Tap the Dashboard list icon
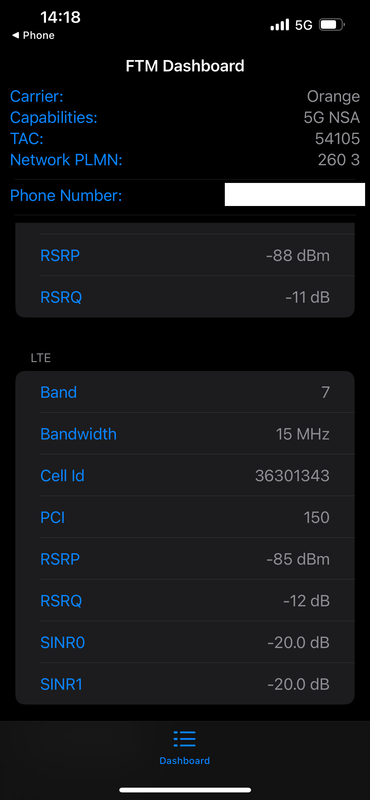The width and height of the screenshot is (370, 800). click(x=184, y=738)
